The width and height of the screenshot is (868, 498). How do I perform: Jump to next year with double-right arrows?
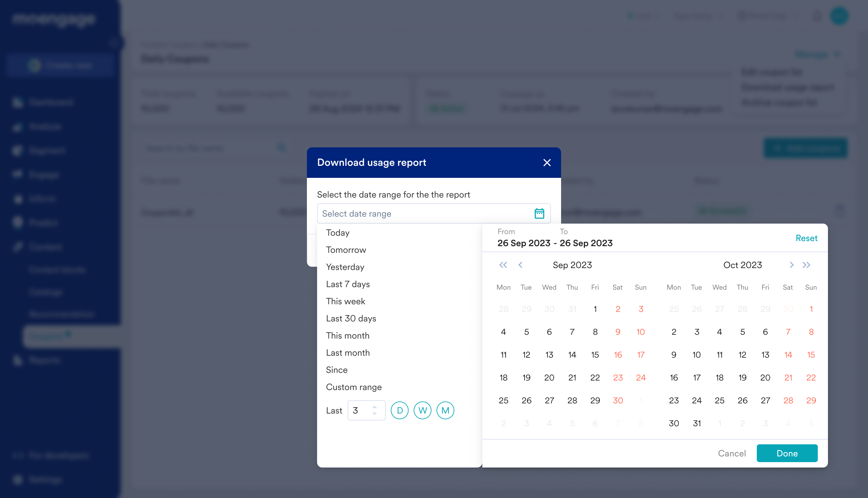[x=806, y=265]
